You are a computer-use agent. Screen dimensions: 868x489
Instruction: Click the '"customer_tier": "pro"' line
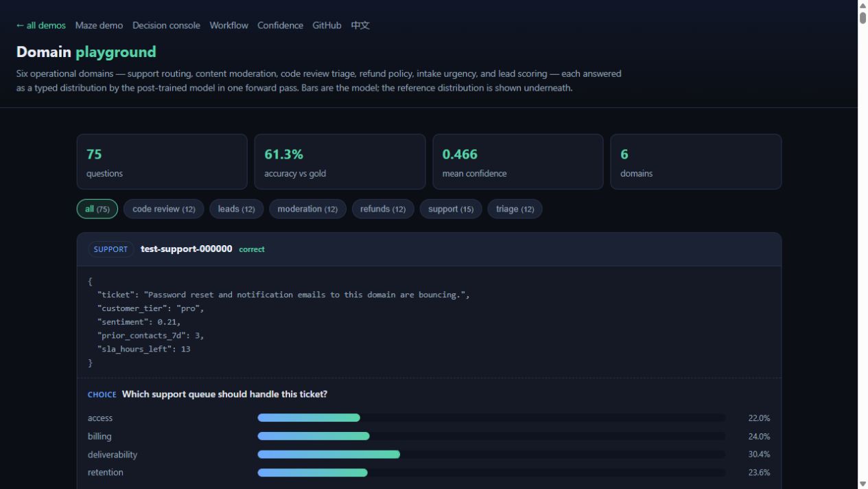click(151, 308)
